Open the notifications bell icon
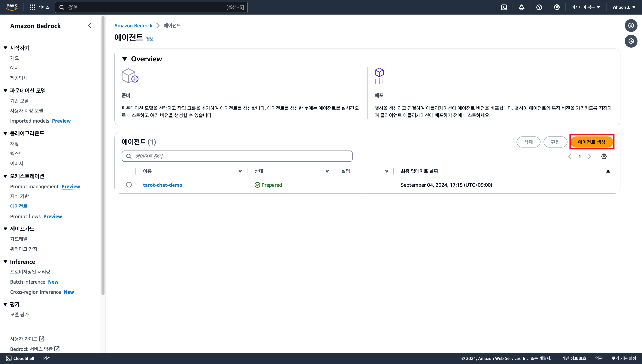642x364 pixels. 521,7
